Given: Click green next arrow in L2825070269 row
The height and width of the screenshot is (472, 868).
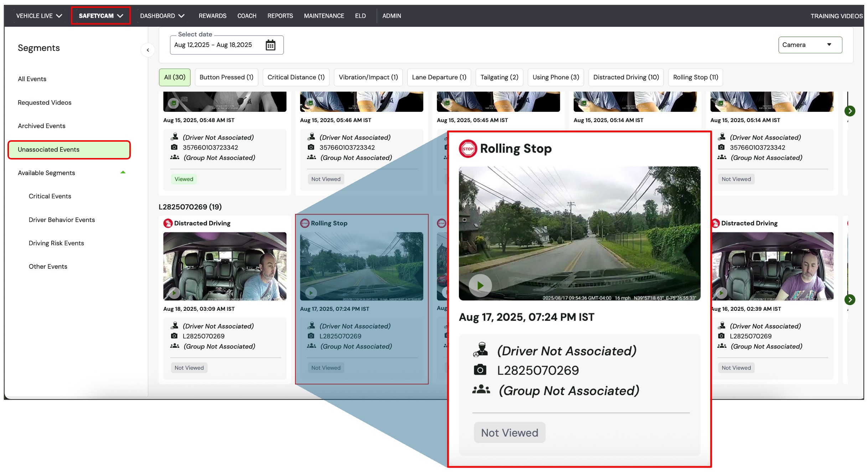Looking at the screenshot, I should pyautogui.click(x=850, y=300).
